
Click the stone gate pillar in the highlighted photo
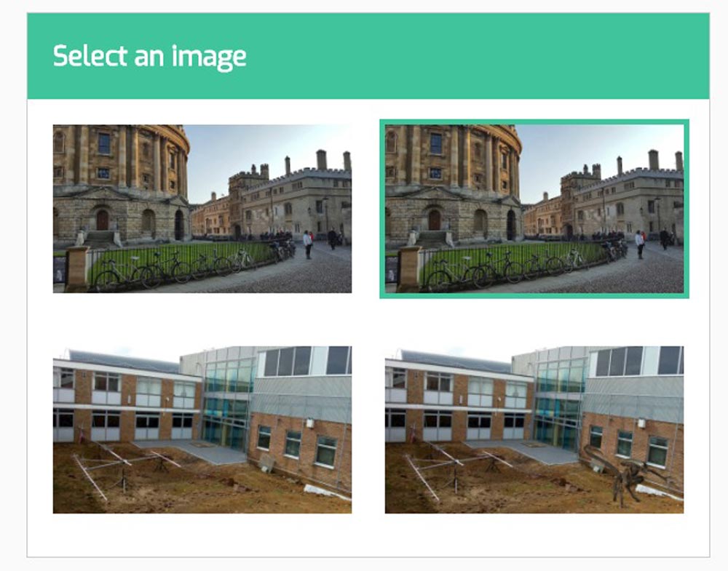tap(409, 268)
